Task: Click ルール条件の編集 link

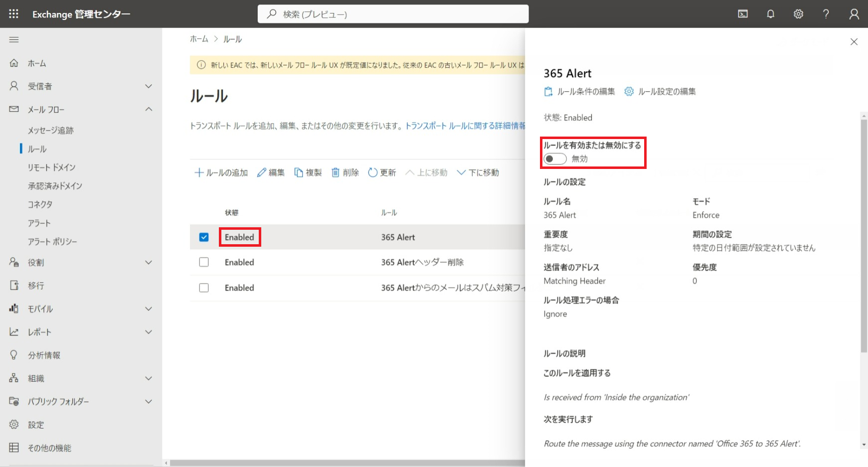Action: tap(580, 92)
